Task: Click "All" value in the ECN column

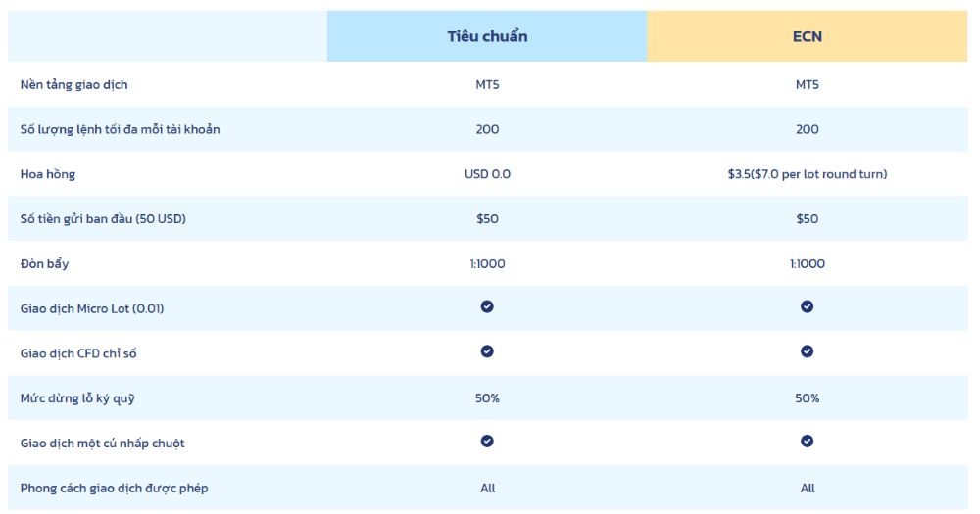Action: coord(807,488)
